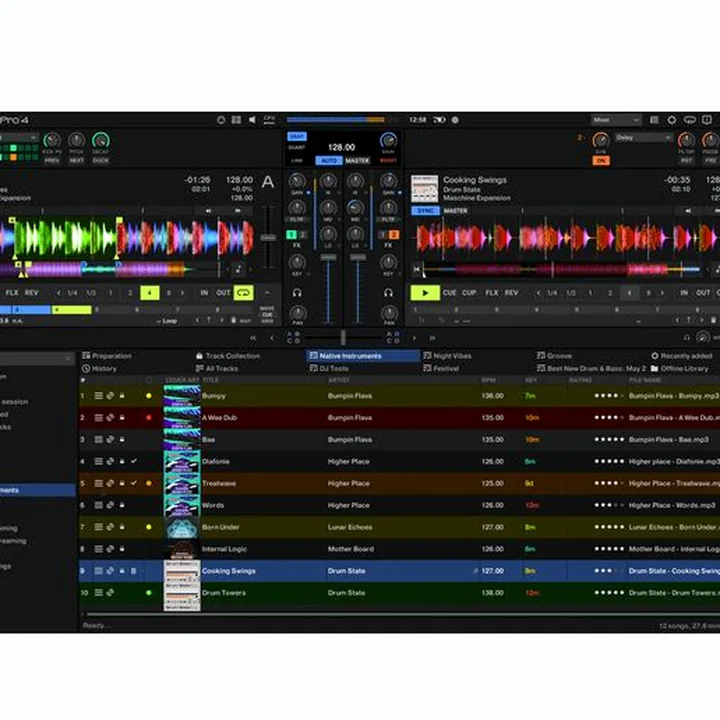720x720 pixels.
Task: Toggle AUTO master tempo mode
Action: coord(329,160)
